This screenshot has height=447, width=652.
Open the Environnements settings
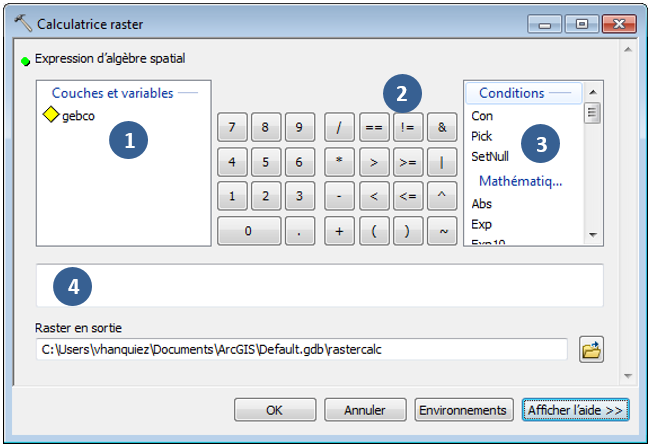[x=464, y=410]
